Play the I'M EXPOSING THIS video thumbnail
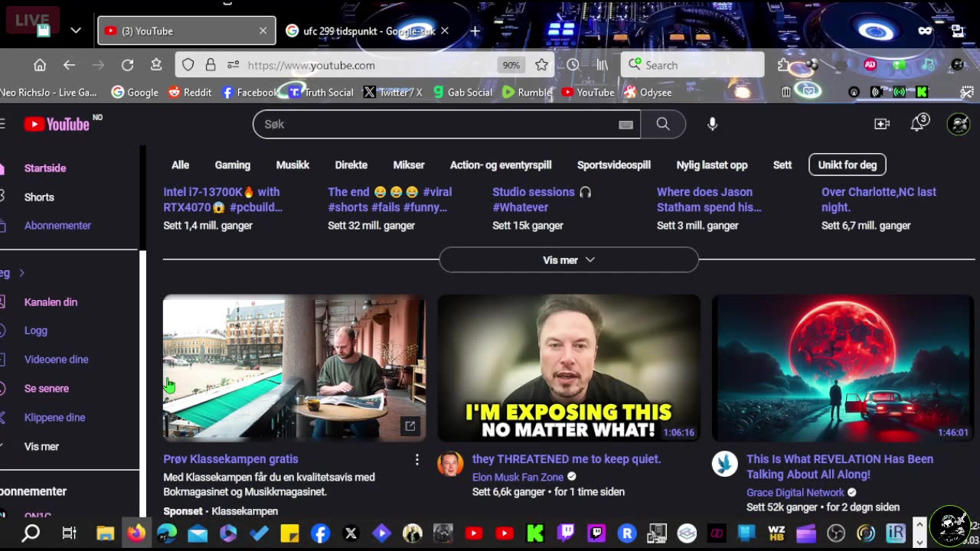Image resolution: width=980 pixels, height=551 pixels. 568,368
